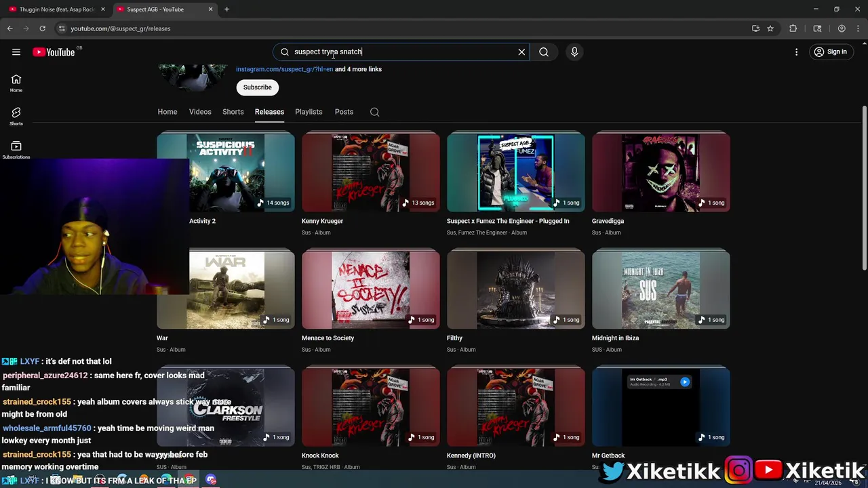Open the Playlists tab

(x=309, y=112)
